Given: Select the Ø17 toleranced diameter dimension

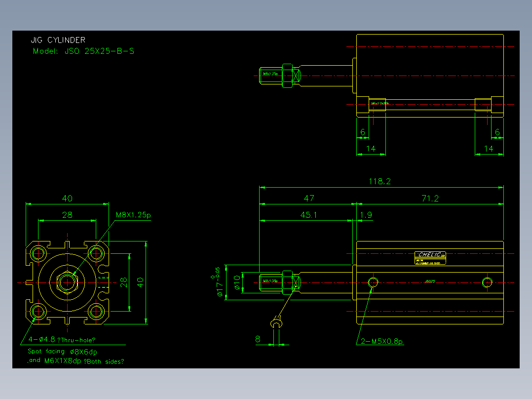Looking at the screenshot, I should coord(218,282).
